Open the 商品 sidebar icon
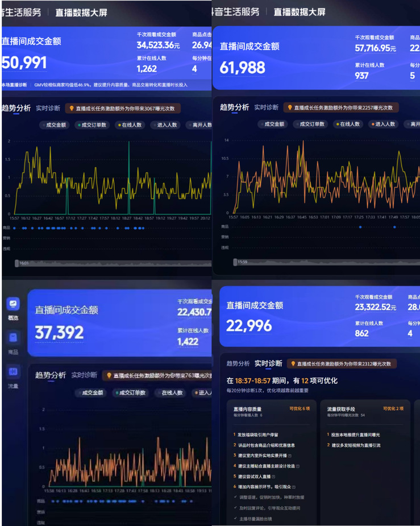 tap(13, 337)
